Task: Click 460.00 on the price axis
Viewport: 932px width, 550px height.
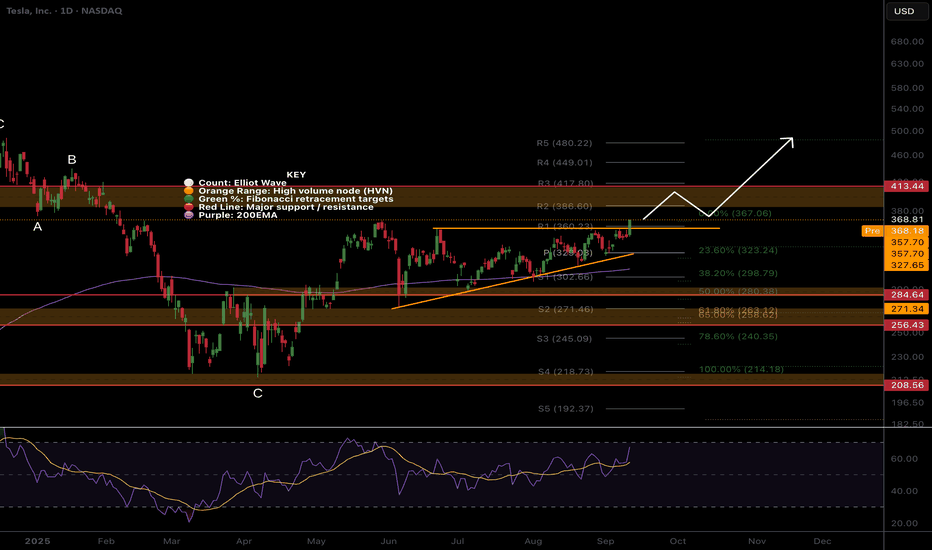Action: click(907, 155)
